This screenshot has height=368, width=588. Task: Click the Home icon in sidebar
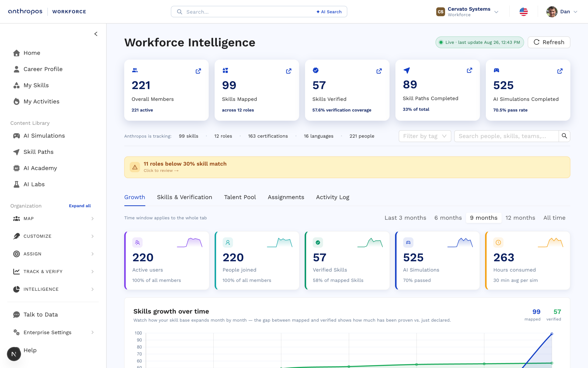click(16, 53)
